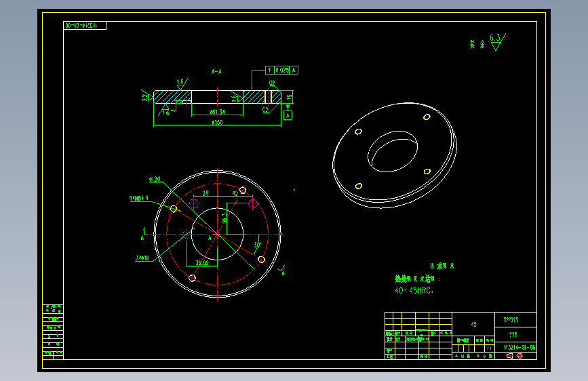Select material 45 in title block
588x381 pixels.
click(x=473, y=324)
